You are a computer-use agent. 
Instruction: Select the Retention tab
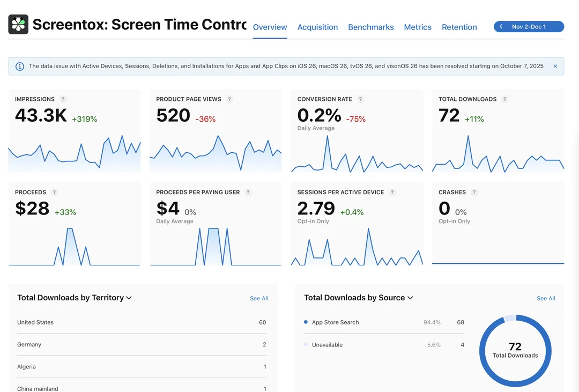coord(459,27)
